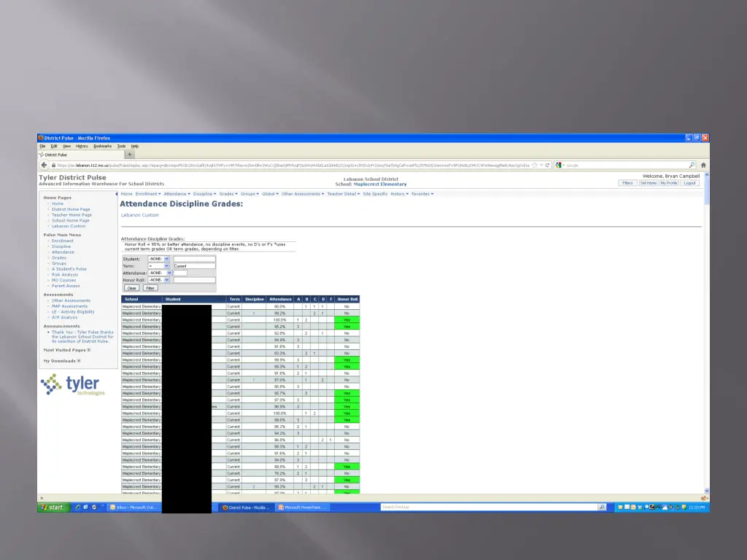
Task: Sort table by the Honor Roll column header
Action: (347, 300)
